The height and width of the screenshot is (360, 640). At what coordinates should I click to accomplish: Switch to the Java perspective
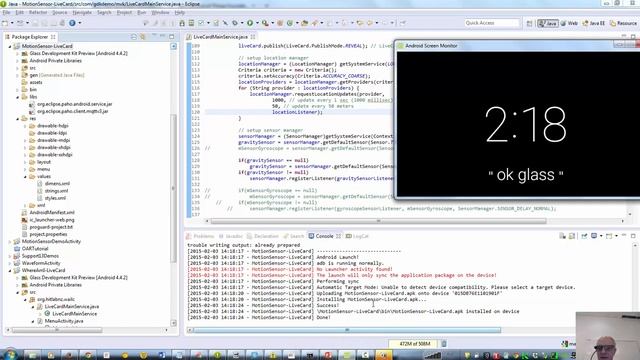pyautogui.click(x=548, y=23)
